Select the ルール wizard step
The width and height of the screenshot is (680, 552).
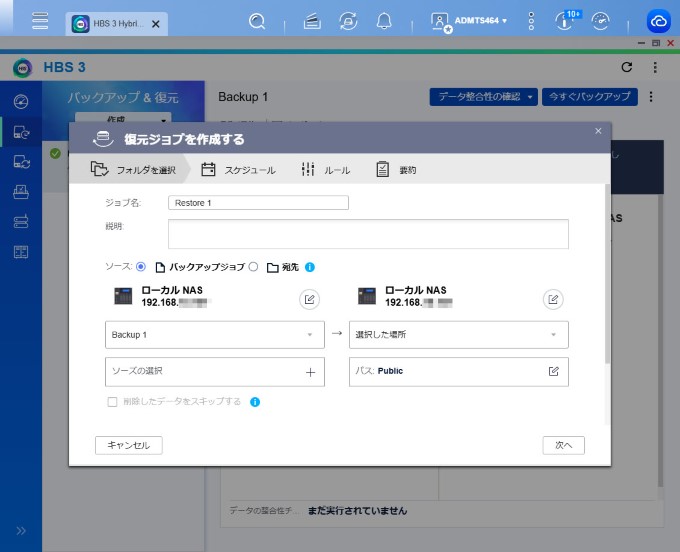(326, 170)
